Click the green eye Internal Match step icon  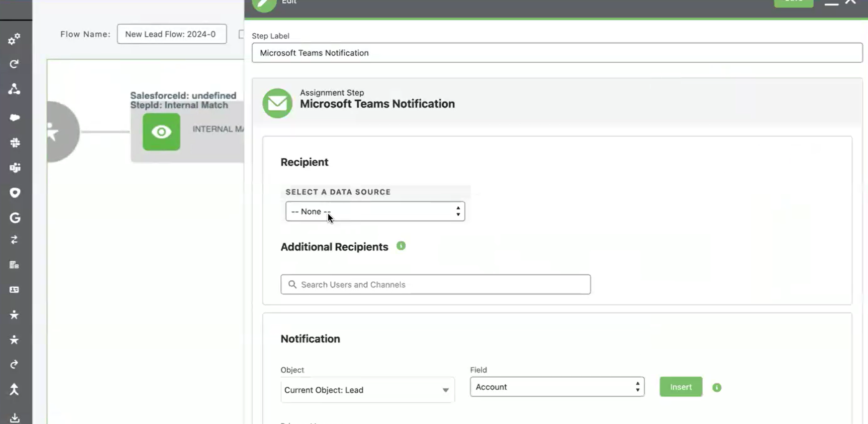(x=161, y=132)
